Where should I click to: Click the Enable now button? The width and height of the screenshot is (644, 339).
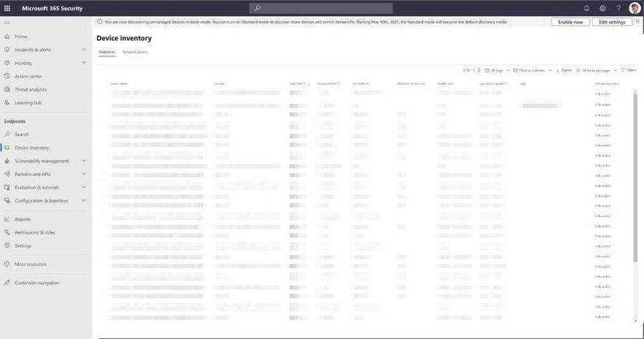570,22
